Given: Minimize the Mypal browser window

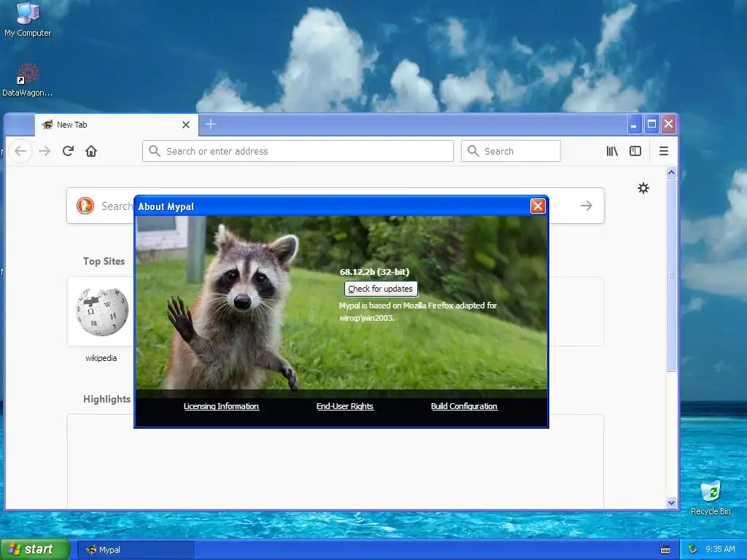Looking at the screenshot, I should (x=634, y=124).
